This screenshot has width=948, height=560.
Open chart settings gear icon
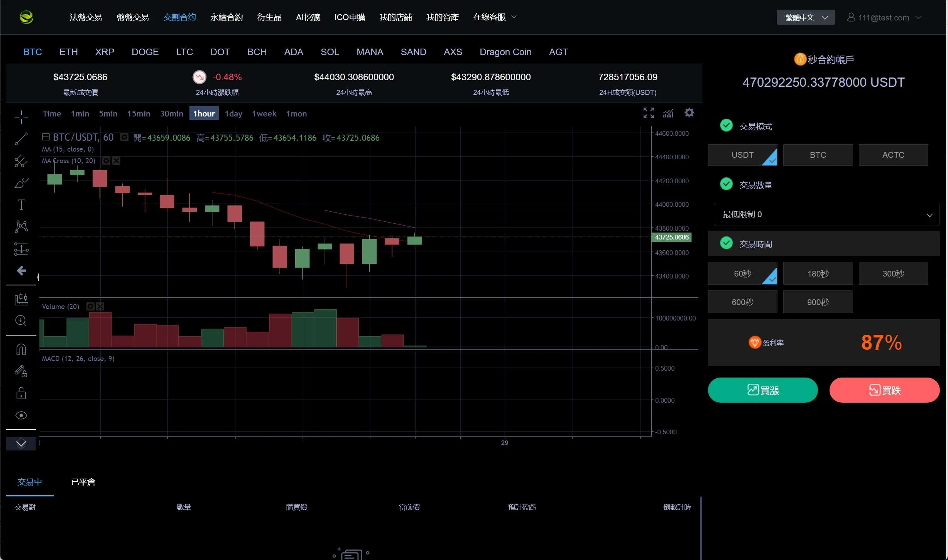pyautogui.click(x=689, y=113)
